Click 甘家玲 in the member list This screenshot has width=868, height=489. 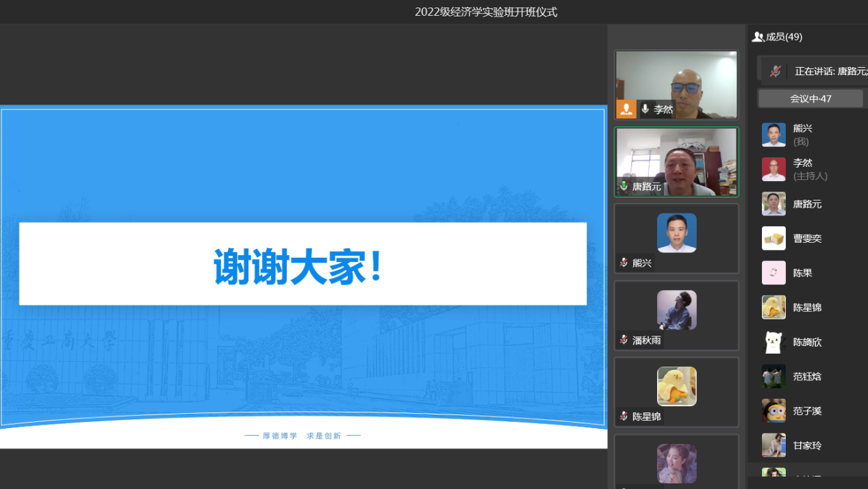(807, 446)
